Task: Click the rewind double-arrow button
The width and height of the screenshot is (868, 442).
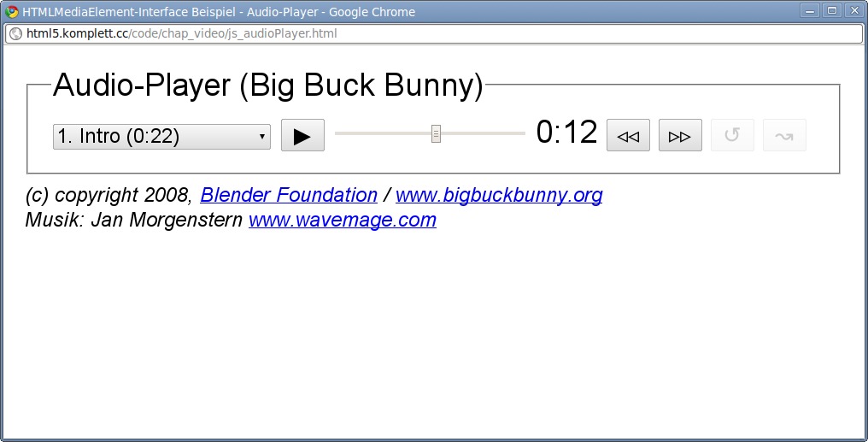Action: pyautogui.click(x=628, y=136)
